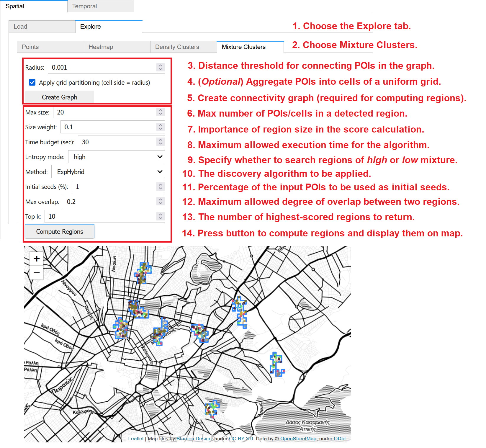This screenshot has height=448, width=486.
Task: Focus the Top k input field
Action: pyautogui.click(x=105, y=216)
